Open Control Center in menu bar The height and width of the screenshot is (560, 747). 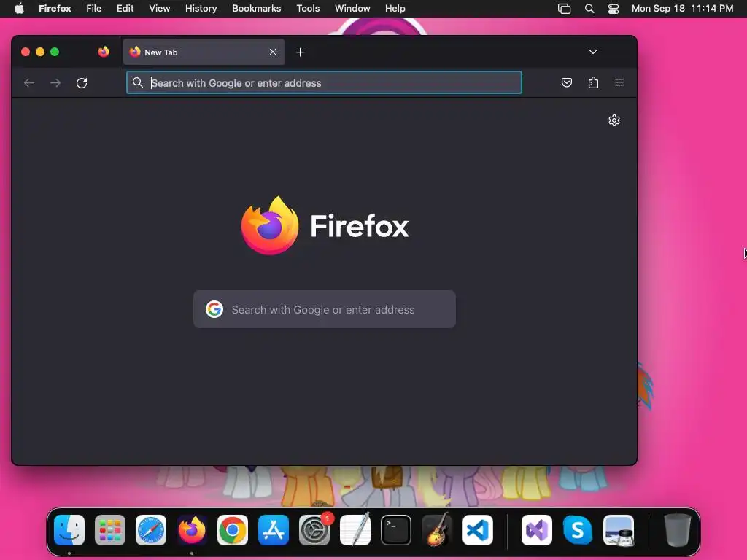pos(614,9)
